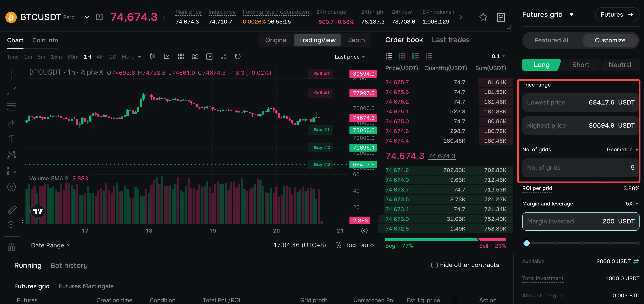
Task: Open the ruler measure tool
Action: (12, 210)
